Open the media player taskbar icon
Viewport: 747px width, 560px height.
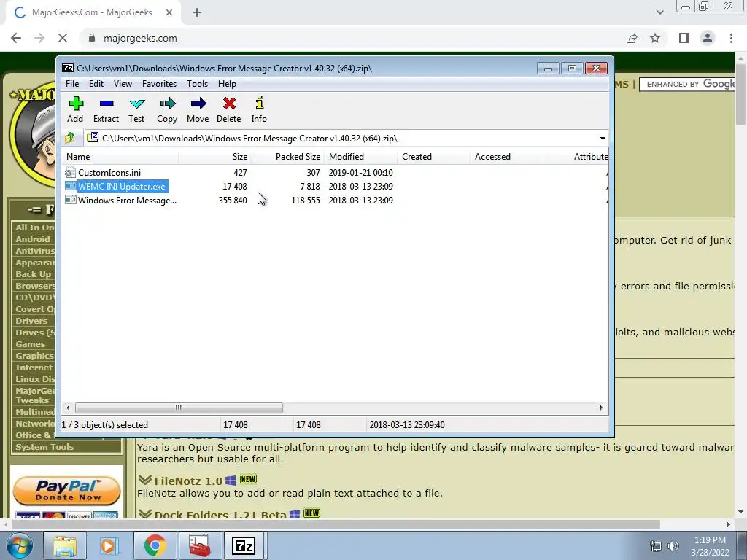[x=109, y=545]
